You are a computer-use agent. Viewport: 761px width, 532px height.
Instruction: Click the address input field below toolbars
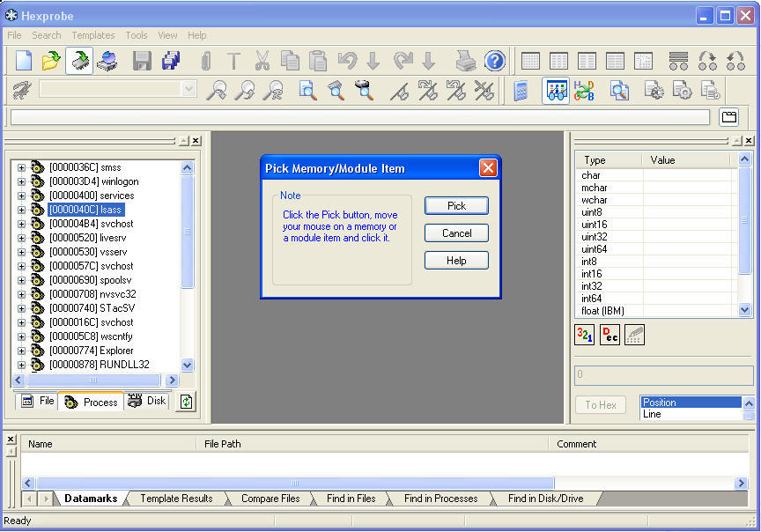(360, 117)
